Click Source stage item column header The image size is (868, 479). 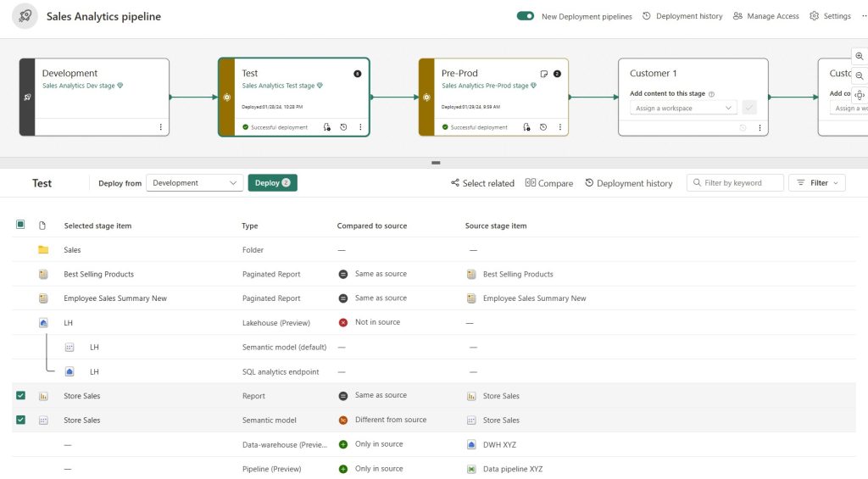pyautogui.click(x=496, y=226)
